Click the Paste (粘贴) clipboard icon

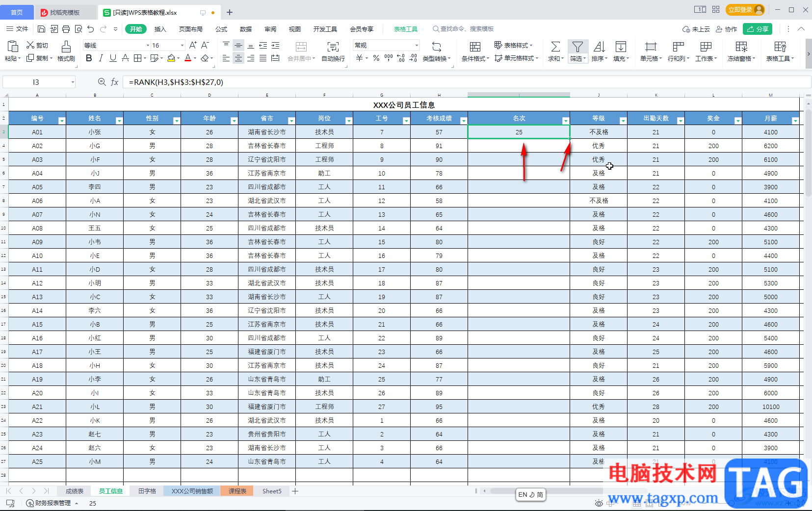coord(13,47)
